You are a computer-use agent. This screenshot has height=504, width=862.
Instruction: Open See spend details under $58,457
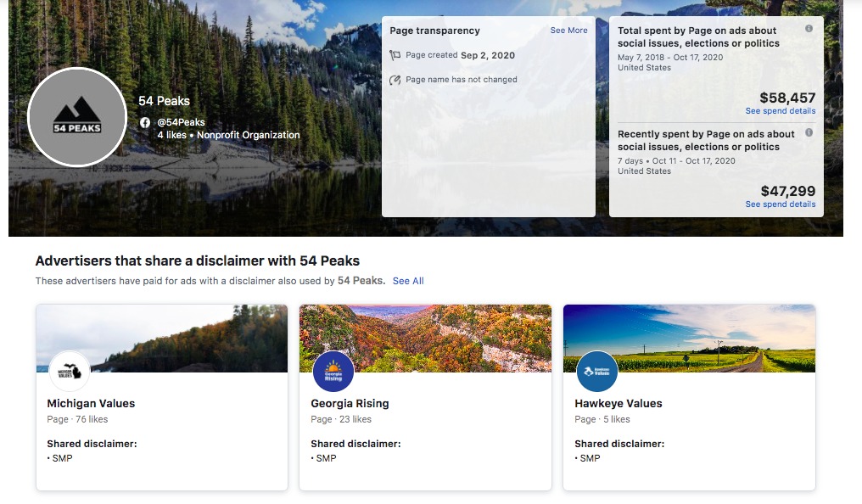click(x=780, y=111)
